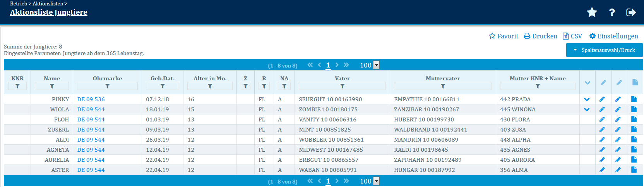Image resolution: width=644 pixels, height=187 pixels.
Task: Click first edit pencil icon in PINKY row
Action: (x=602, y=99)
